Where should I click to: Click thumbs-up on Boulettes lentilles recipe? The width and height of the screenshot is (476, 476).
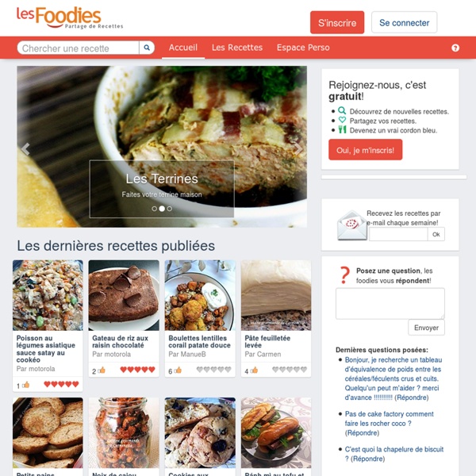[x=178, y=370]
